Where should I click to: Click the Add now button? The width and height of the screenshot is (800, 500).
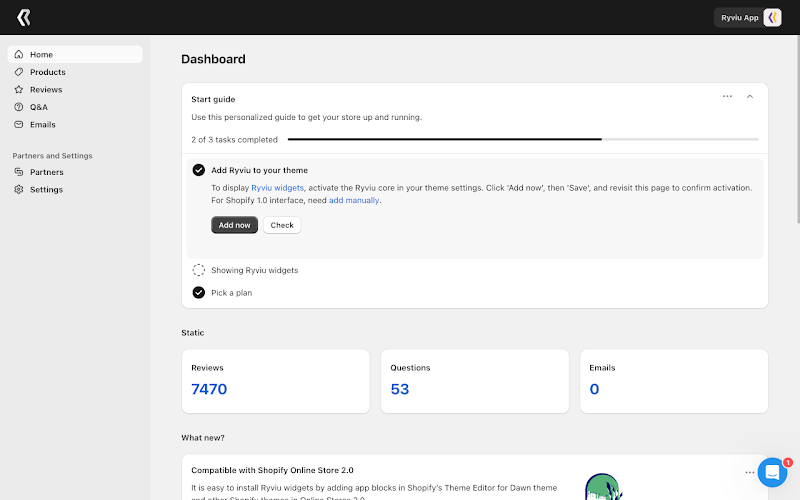pyautogui.click(x=234, y=225)
